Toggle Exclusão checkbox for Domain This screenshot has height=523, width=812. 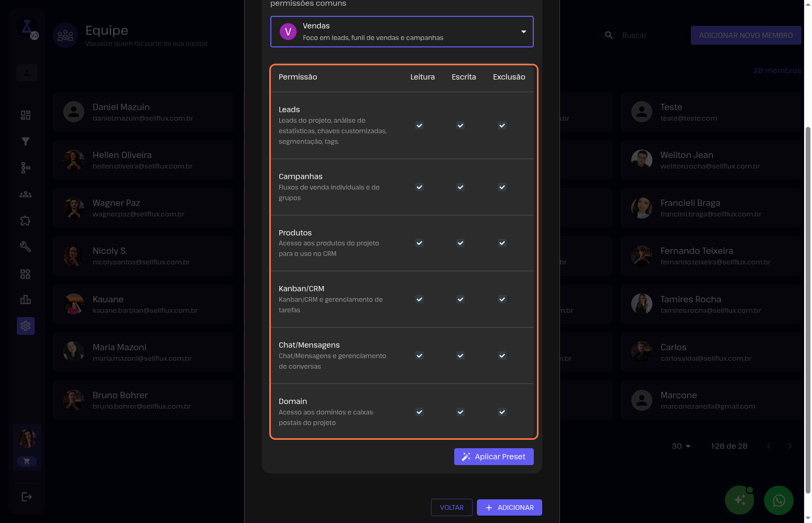click(502, 412)
